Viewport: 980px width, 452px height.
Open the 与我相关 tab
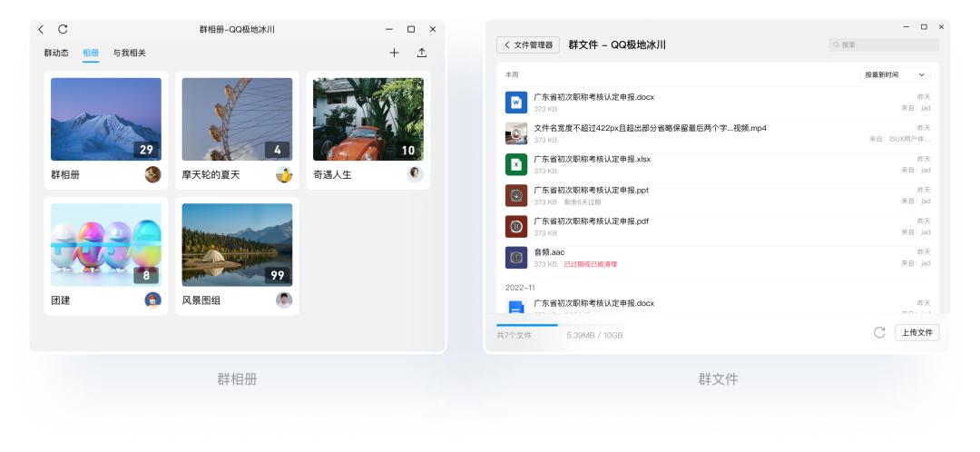129,54
